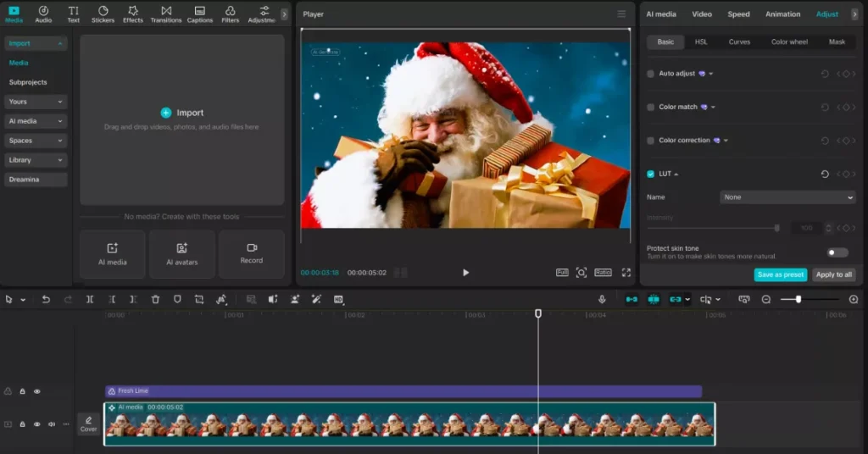Reset the LUT settings
Viewport: 868px width, 454px height.
point(825,174)
